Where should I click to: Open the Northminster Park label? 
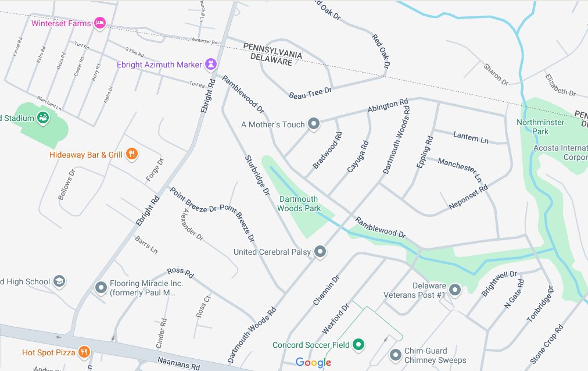click(540, 127)
